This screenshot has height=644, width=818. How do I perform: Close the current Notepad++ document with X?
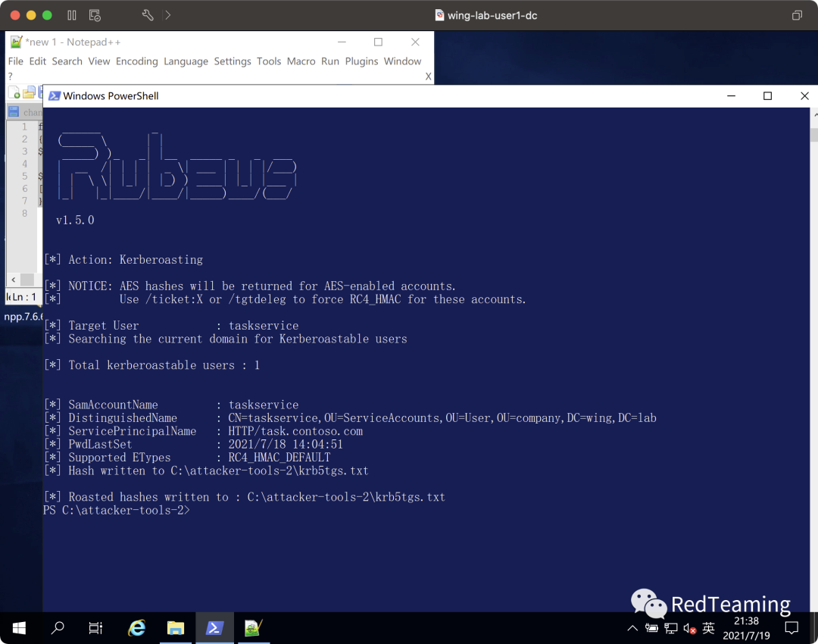click(x=428, y=77)
